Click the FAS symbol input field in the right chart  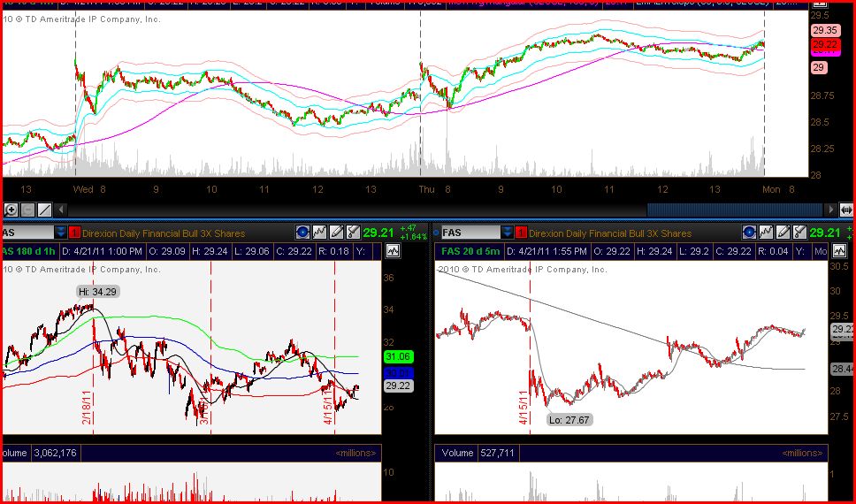pos(470,233)
